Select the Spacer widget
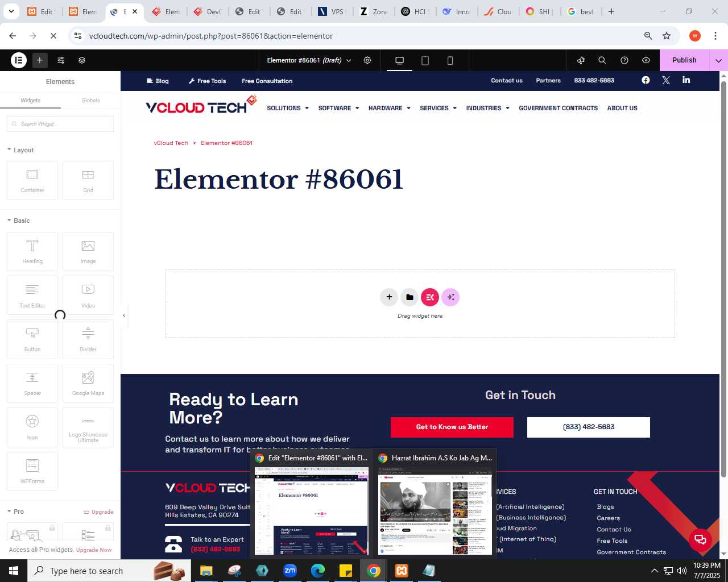This screenshot has height=582, width=728. 32,383
